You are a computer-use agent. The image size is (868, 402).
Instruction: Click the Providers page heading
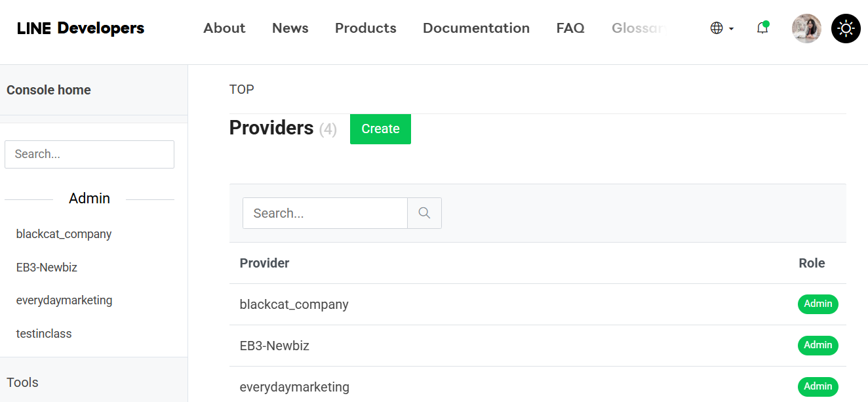[271, 128]
